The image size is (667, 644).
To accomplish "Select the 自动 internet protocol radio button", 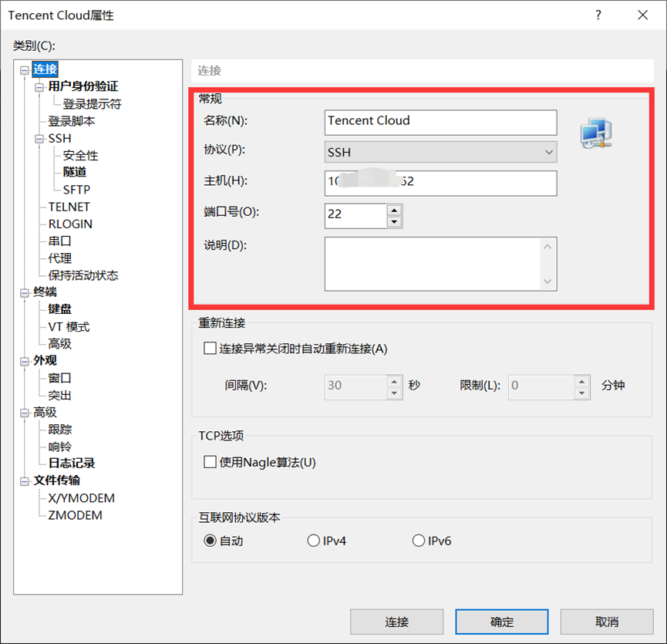I will [211, 541].
